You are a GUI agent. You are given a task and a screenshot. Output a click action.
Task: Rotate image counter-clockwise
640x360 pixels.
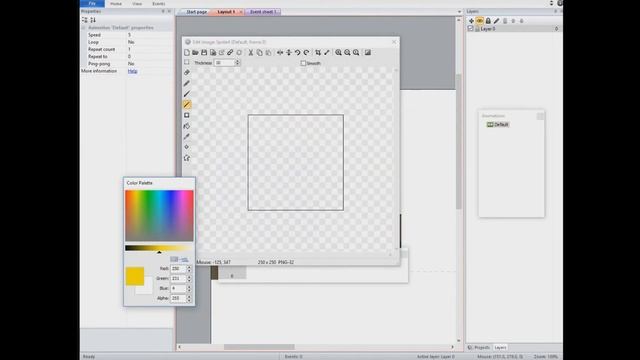298,53
